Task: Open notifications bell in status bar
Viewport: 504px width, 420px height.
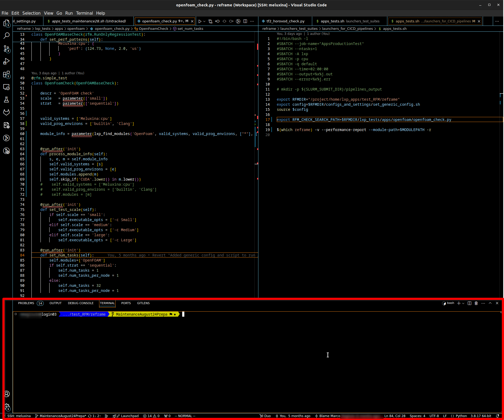Action: 497,416
